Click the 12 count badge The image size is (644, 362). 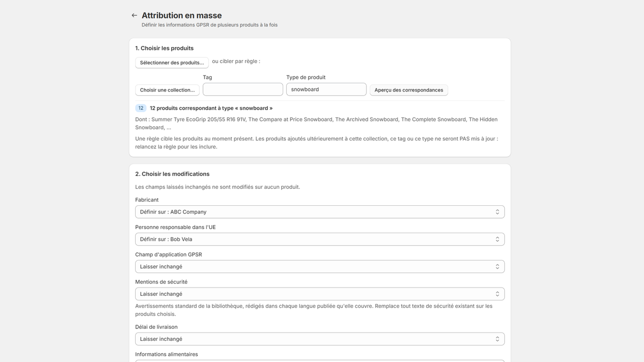pos(141,108)
